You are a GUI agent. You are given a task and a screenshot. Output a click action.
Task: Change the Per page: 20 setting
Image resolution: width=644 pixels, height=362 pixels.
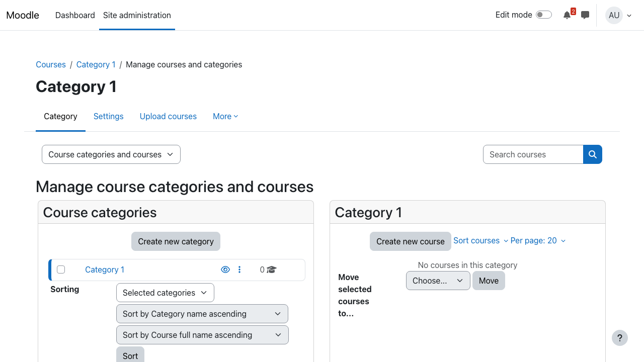click(538, 241)
